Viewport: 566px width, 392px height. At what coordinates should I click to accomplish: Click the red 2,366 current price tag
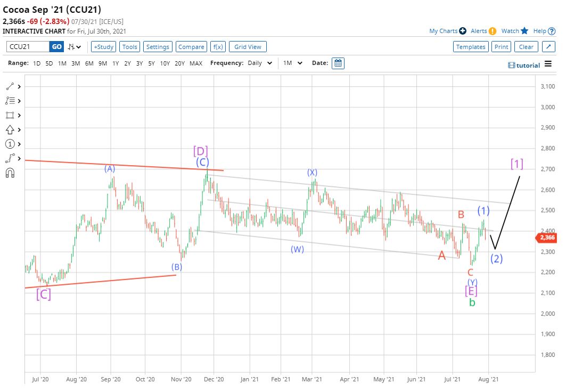pos(546,238)
